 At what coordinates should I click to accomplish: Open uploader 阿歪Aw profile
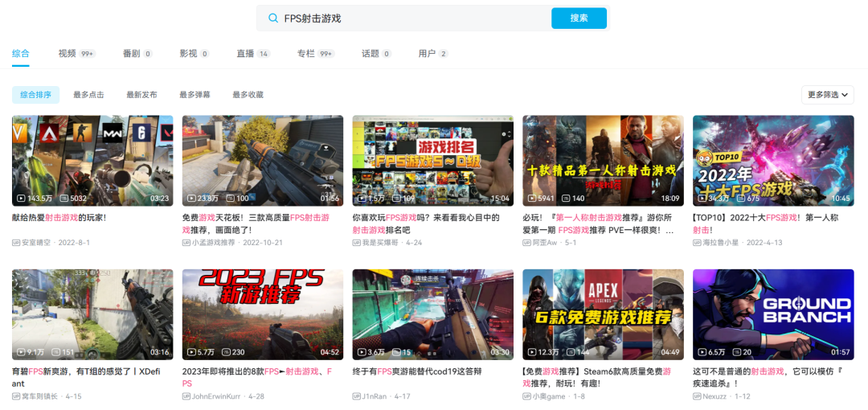545,243
